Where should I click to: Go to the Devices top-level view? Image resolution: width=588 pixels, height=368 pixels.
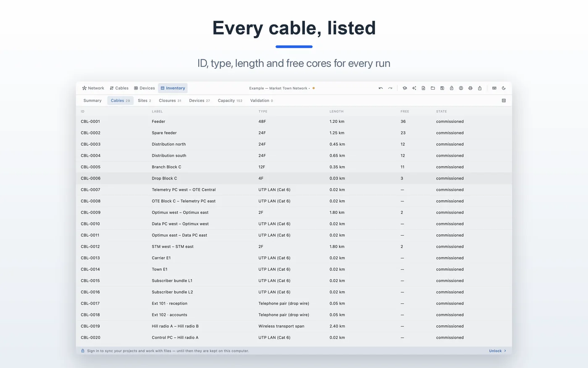144,88
